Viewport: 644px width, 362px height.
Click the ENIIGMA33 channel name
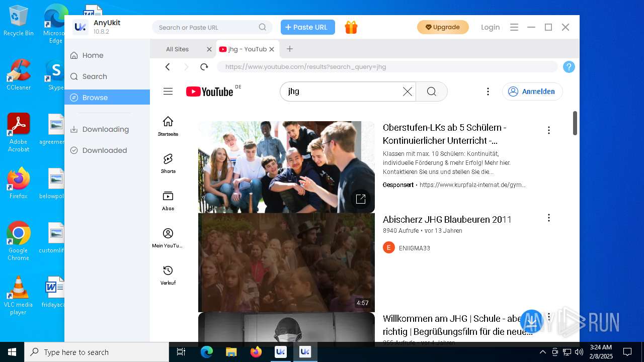415,248
